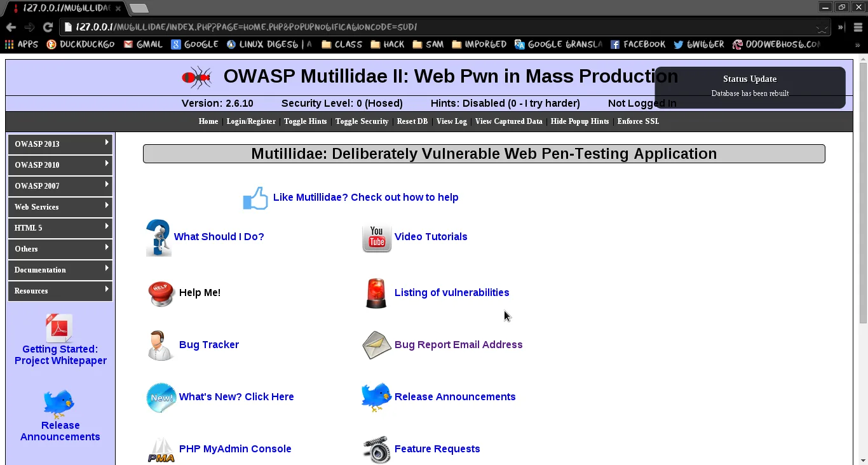Click the Twitter bird beside Release Announcements in main area

click(x=376, y=398)
